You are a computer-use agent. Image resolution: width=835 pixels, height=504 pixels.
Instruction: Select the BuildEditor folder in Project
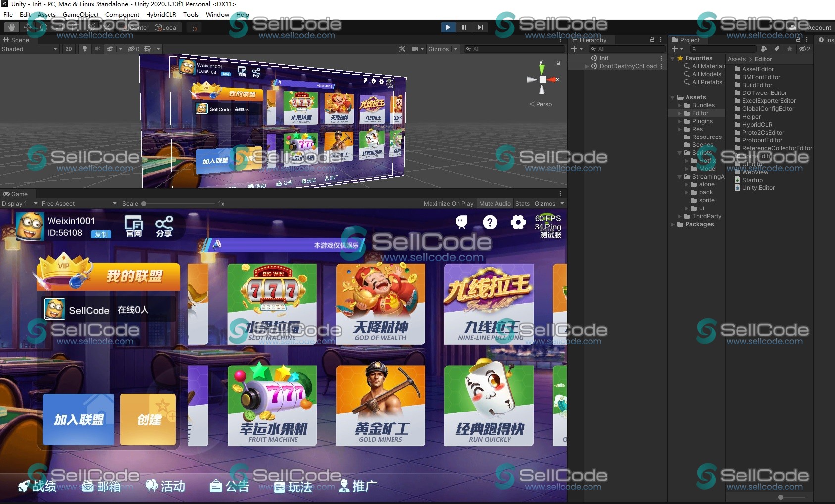(757, 85)
